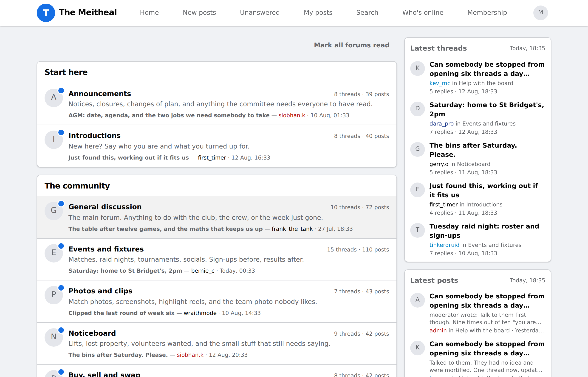
Task: Open Events row's Saturday St Bridget's last post
Action: pyautogui.click(x=125, y=271)
